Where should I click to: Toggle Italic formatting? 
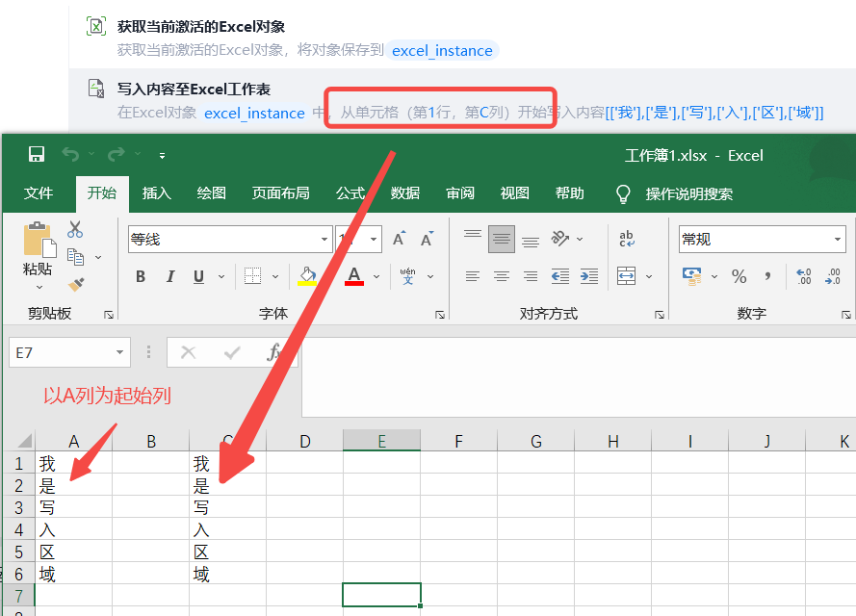(170, 277)
